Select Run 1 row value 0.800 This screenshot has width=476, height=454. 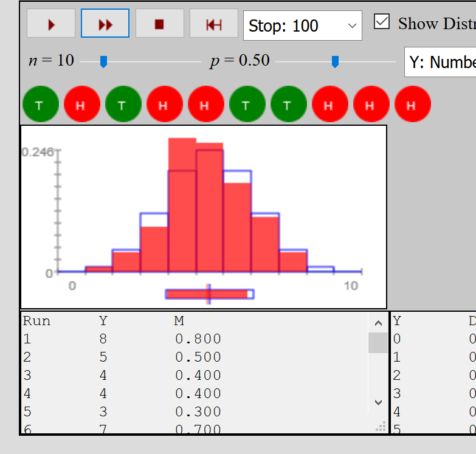click(x=198, y=339)
